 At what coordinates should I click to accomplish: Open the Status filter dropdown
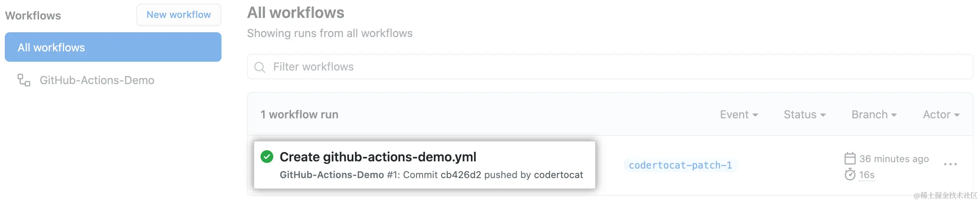(804, 115)
